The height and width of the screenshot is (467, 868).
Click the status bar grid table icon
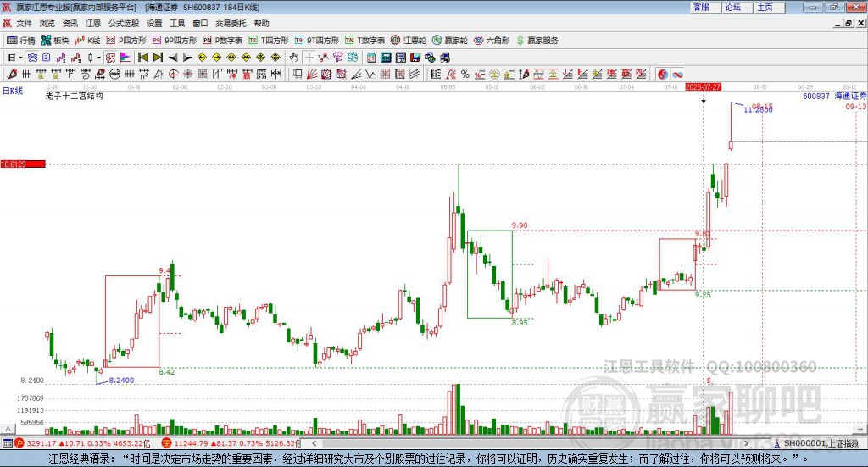[x=7, y=443]
